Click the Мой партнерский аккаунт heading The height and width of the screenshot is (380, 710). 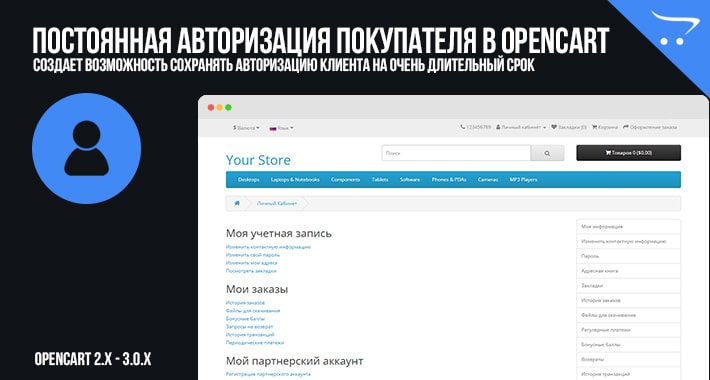point(294,361)
